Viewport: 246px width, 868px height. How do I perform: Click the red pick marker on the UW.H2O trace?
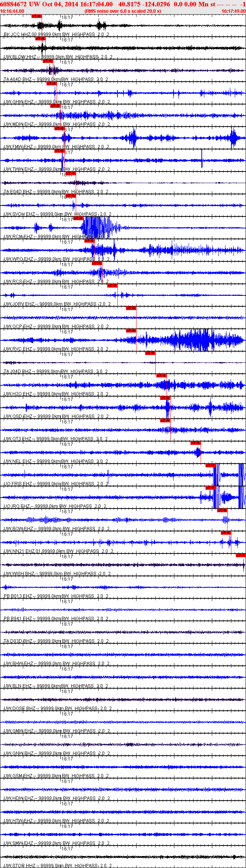(161, 376)
